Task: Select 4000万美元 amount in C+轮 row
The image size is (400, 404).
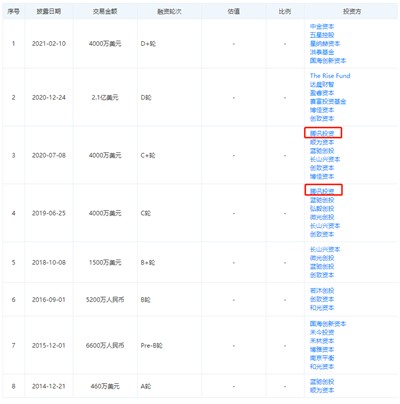Action: [x=105, y=155]
